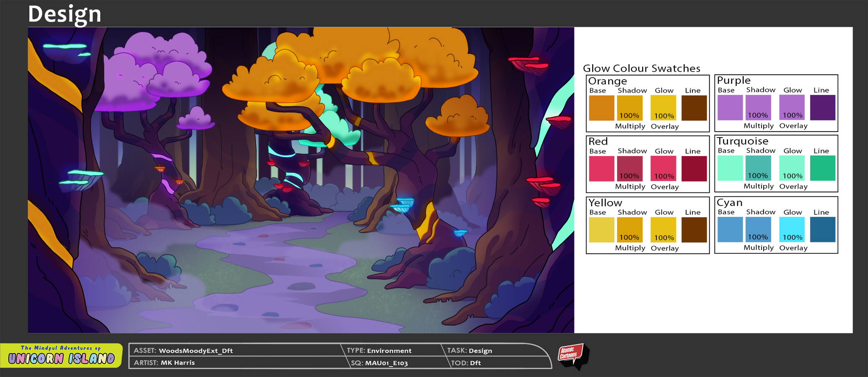Click the Atomic Cartoons logo
The width and height of the screenshot is (868, 377).
pyautogui.click(x=573, y=356)
